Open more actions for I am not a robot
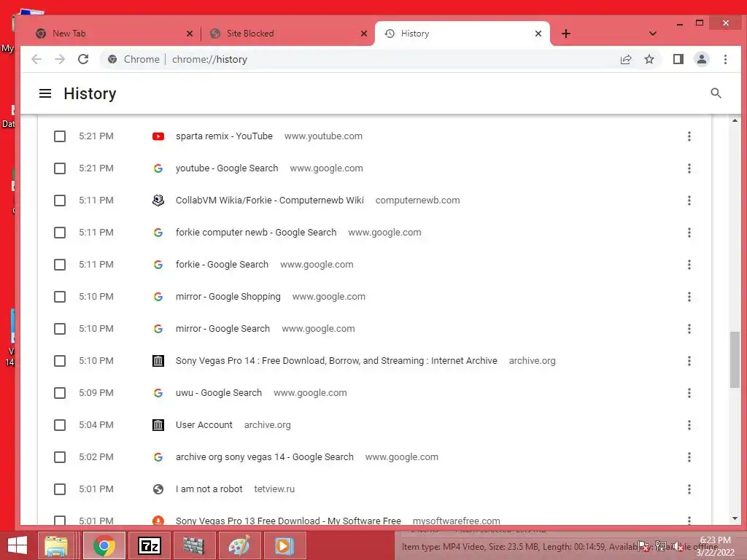Screen dimensions: 747x560 (x=689, y=489)
